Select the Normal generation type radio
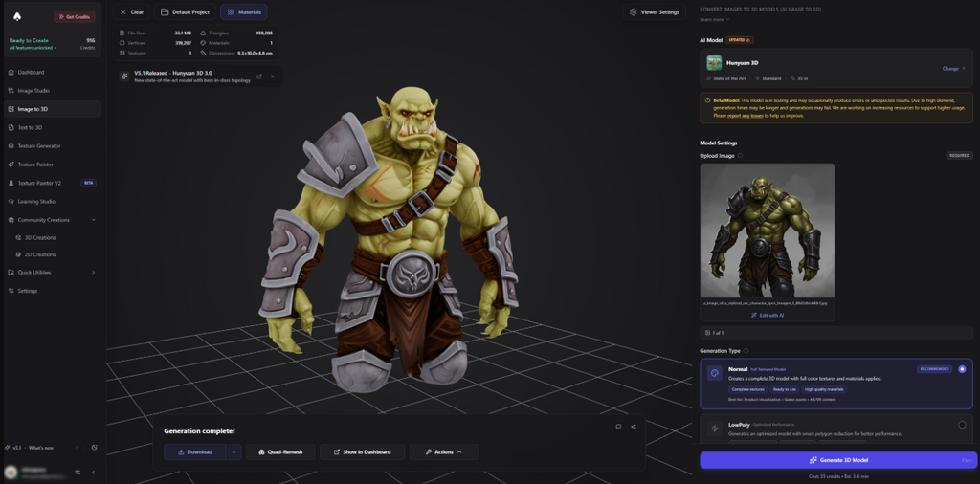Screen dimensions: 980x484 (962, 369)
